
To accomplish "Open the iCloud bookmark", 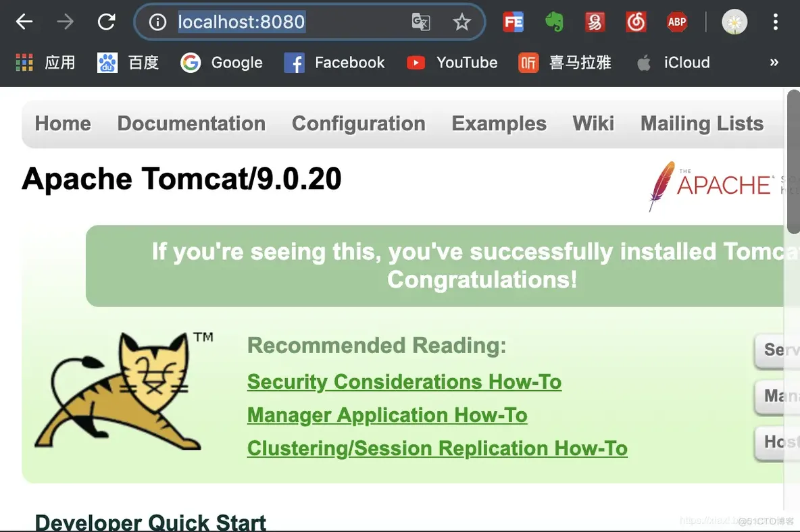I will (x=674, y=63).
